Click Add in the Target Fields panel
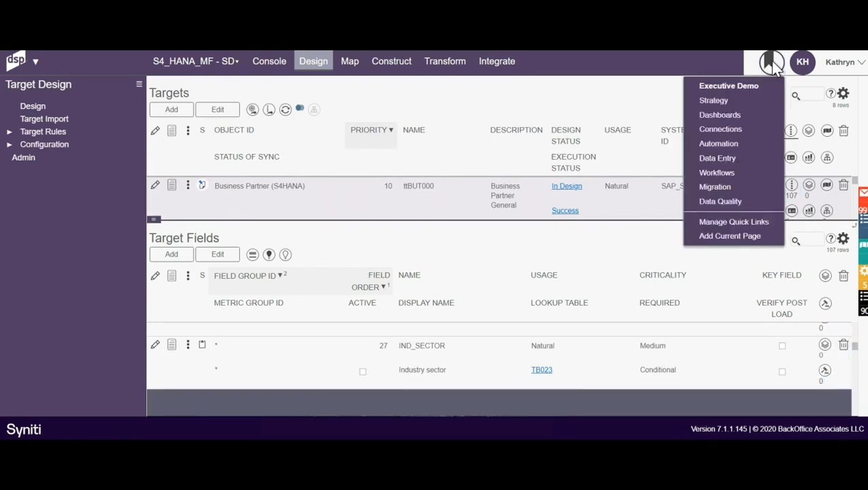 pos(171,254)
